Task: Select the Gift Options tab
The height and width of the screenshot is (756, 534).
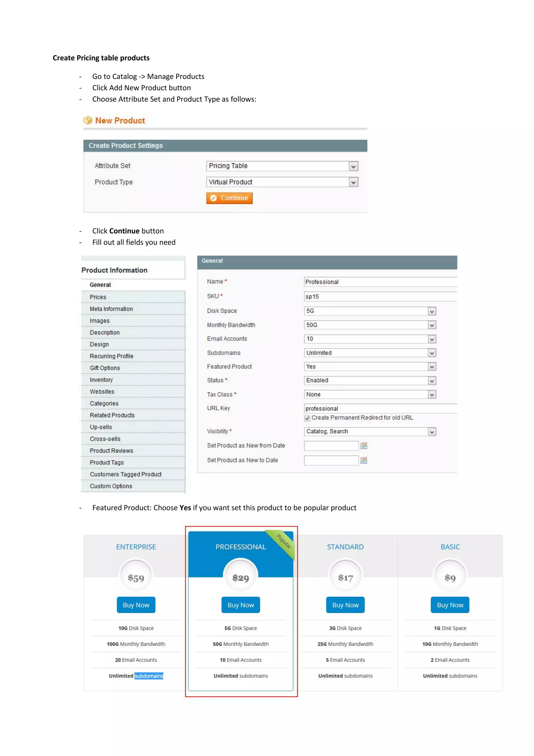Action: [133, 368]
